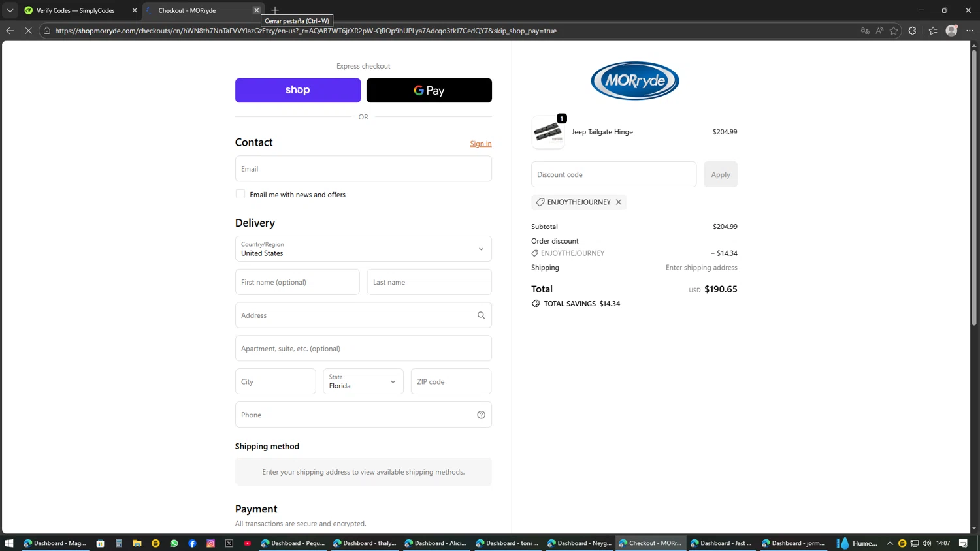Go back with the browser back arrow
Viewport: 980px width, 551px height.
[10, 31]
